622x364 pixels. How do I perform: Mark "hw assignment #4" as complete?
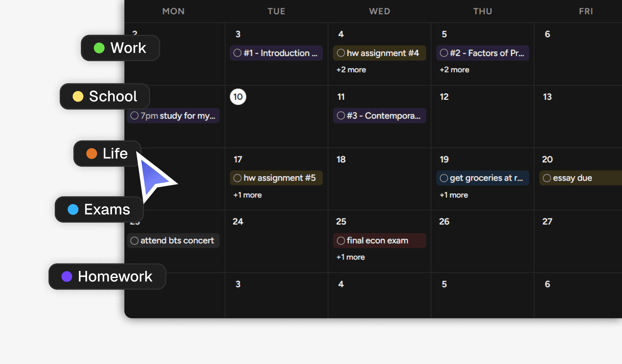[x=341, y=53]
